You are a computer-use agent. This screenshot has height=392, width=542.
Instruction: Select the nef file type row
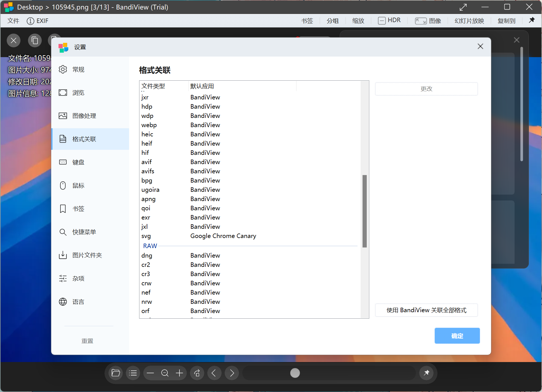tap(250, 293)
